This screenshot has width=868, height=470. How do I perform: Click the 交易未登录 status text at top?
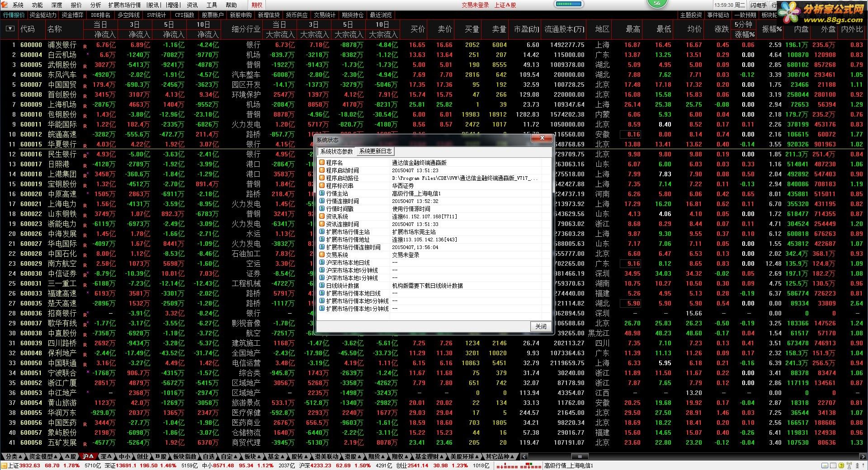coord(475,5)
